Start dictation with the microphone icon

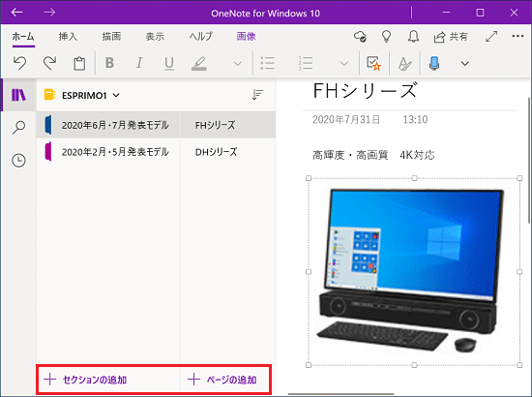click(x=434, y=63)
